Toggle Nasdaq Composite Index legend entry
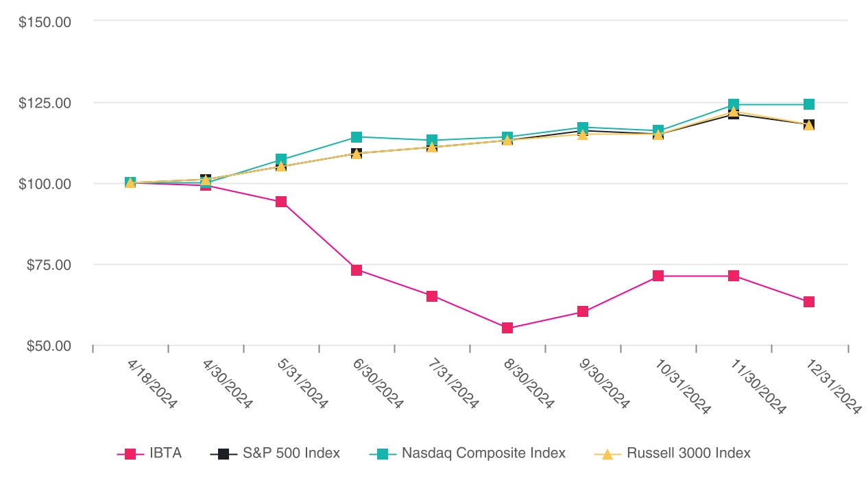This screenshot has height=487, width=868. point(483,453)
